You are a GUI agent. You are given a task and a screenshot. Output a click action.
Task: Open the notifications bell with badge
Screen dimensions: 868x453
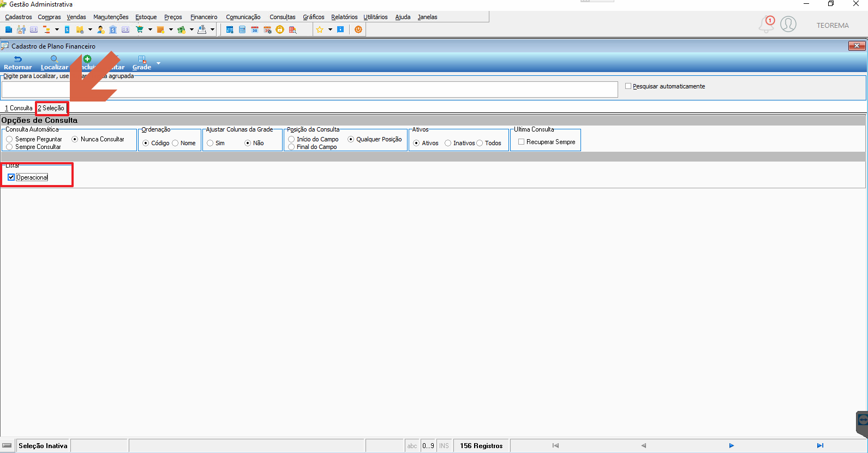(767, 24)
